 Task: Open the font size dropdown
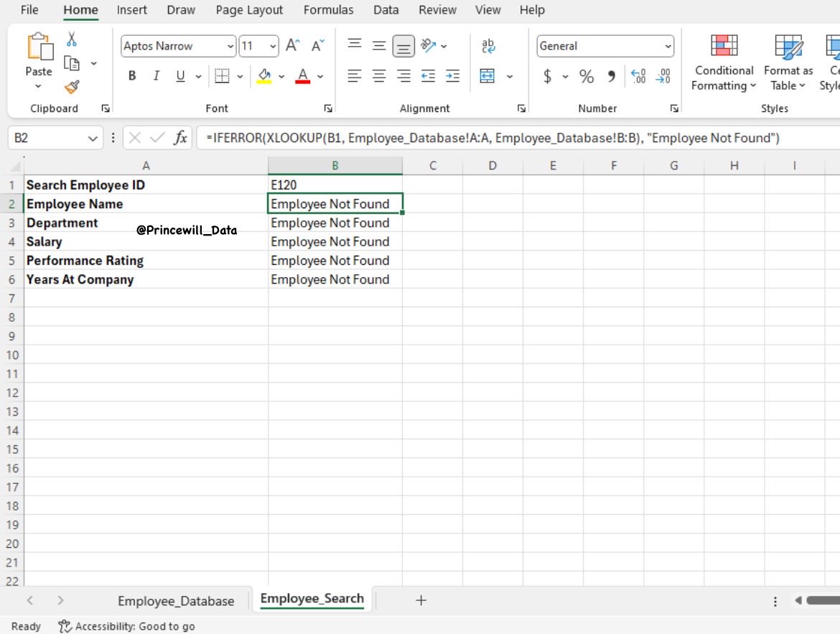point(273,46)
